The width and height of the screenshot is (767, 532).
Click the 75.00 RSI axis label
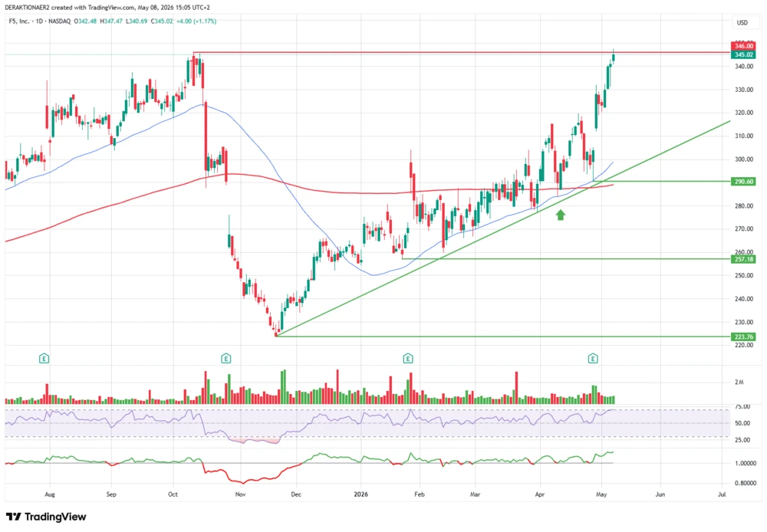point(742,407)
